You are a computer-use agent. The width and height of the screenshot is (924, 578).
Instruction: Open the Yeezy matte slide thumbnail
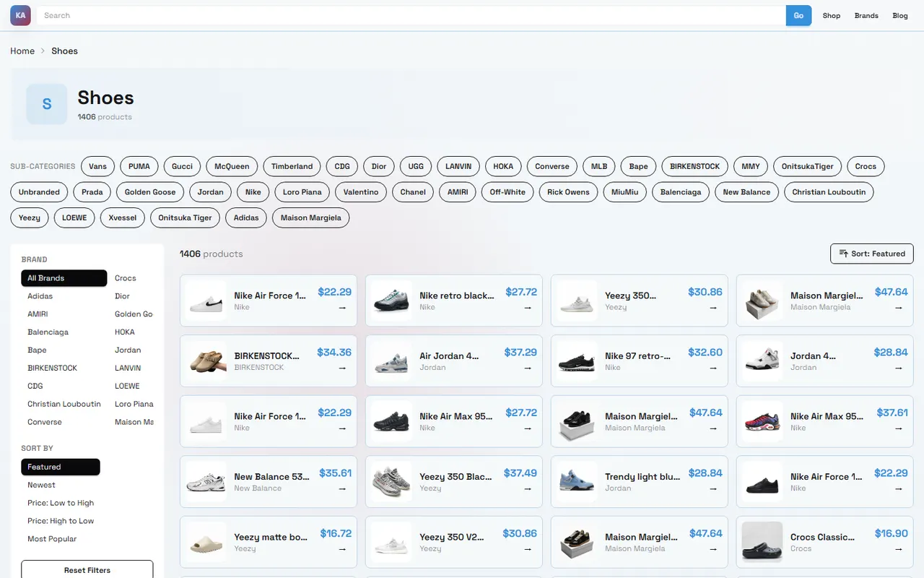tap(206, 542)
